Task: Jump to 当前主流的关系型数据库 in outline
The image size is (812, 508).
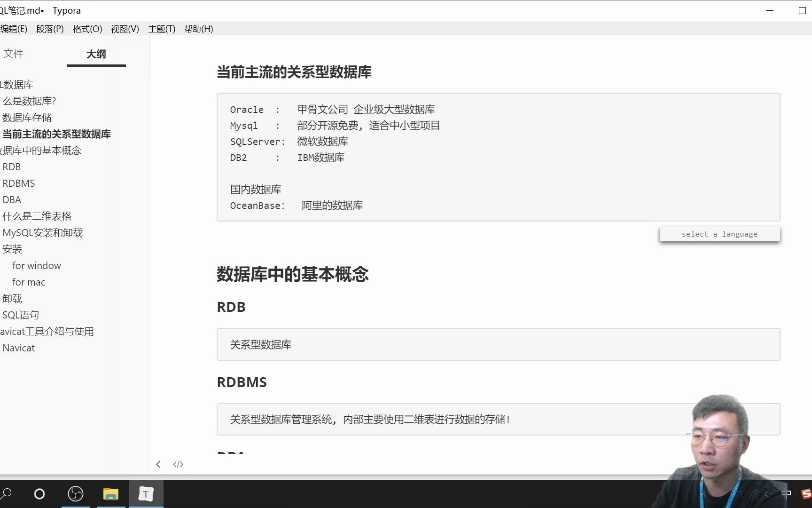Action: point(56,134)
